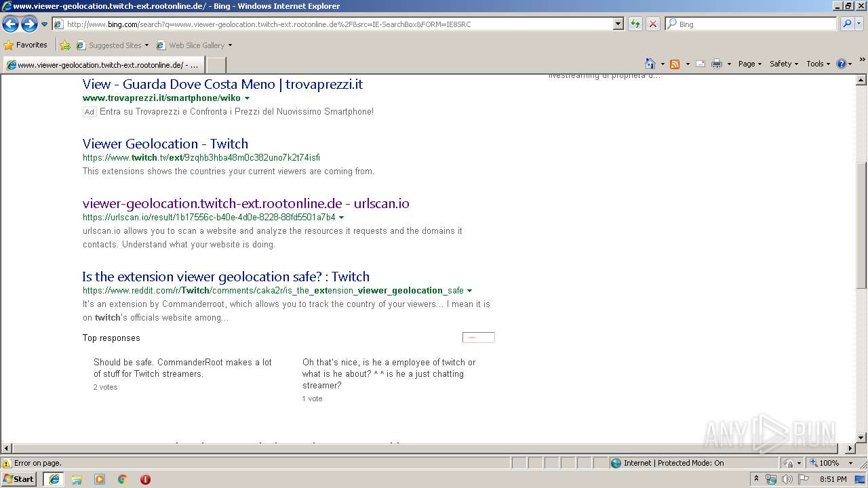The height and width of the screenshot is (488, 868).
Task: Click 'Error on page' warning icon
Action: point(7,463)
